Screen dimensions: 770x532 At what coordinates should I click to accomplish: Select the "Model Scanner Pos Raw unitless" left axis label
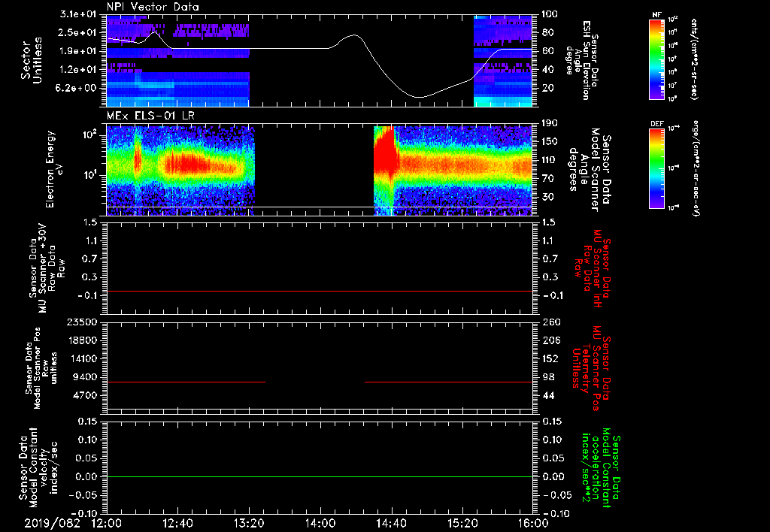(x=41, y=368)
